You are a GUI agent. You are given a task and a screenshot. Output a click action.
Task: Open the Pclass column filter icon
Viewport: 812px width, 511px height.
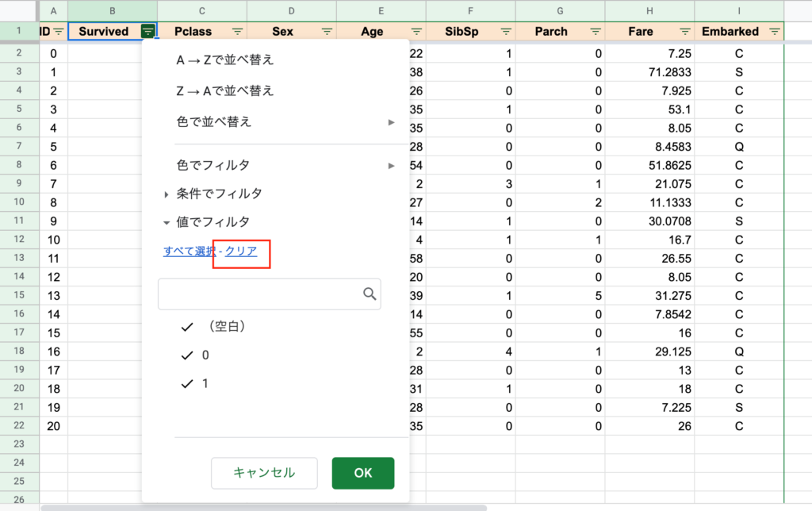tap(237, 32)
